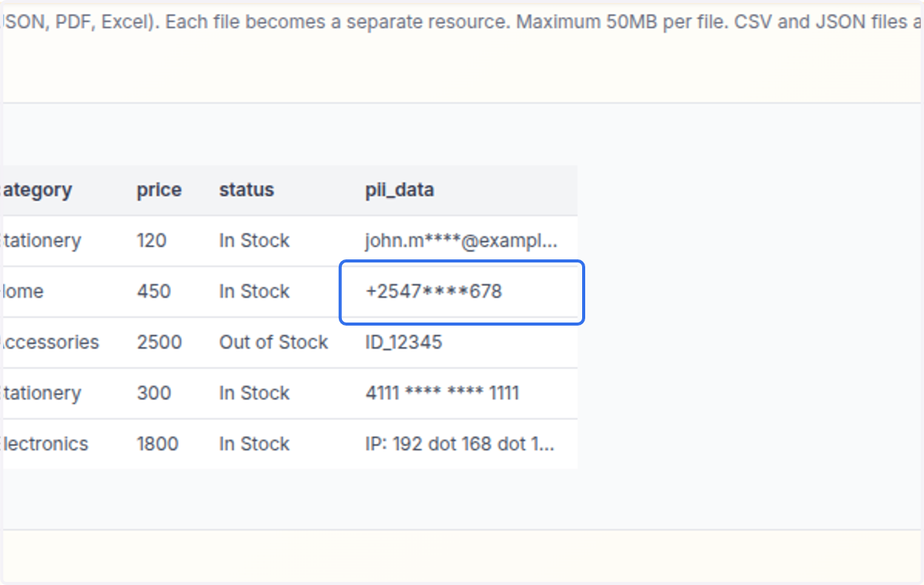Image resolution: width=924 pixels, height=585 pixels.
Task: Click In Stock status in the 120 row
Action: pyautogui.click(x=254, y=241)
